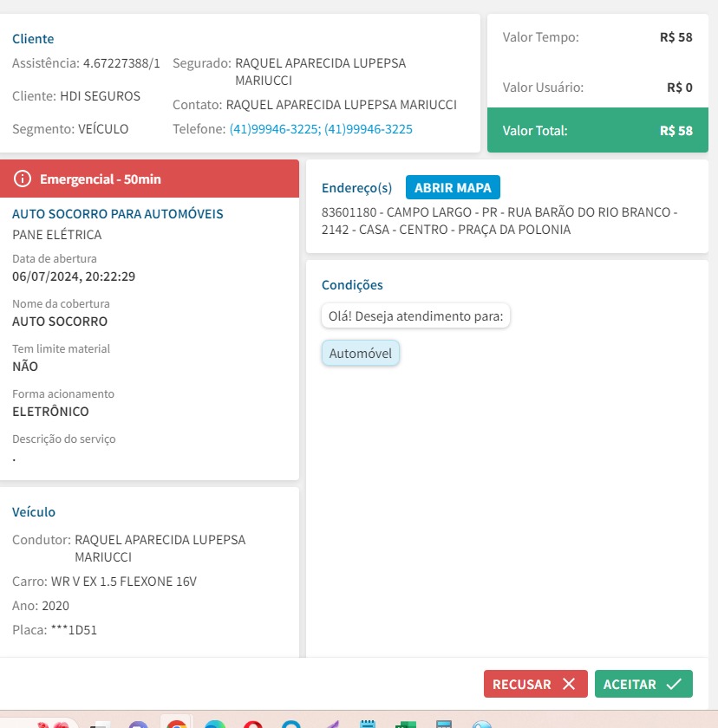
Task: Click the Veículo section heading
Action: pyautogui.click(x=34, y=511)
